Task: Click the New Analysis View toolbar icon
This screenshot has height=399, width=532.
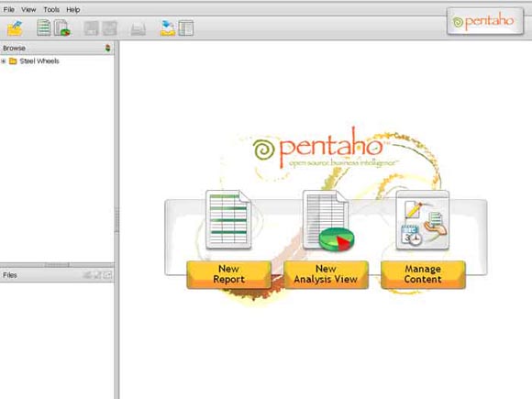Action: [x=62, y=28]
